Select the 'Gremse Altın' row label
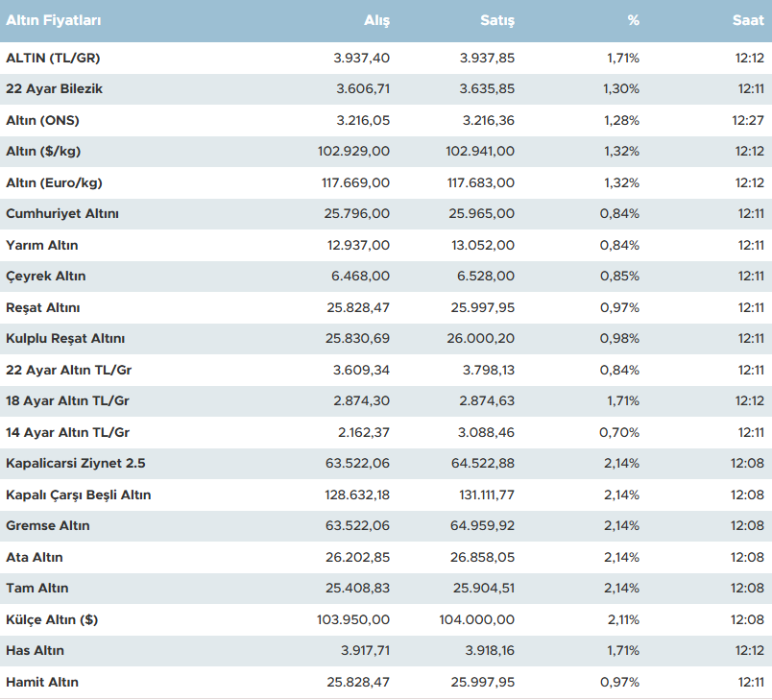Viewport: 772px width, 700px height. (48, 526)
